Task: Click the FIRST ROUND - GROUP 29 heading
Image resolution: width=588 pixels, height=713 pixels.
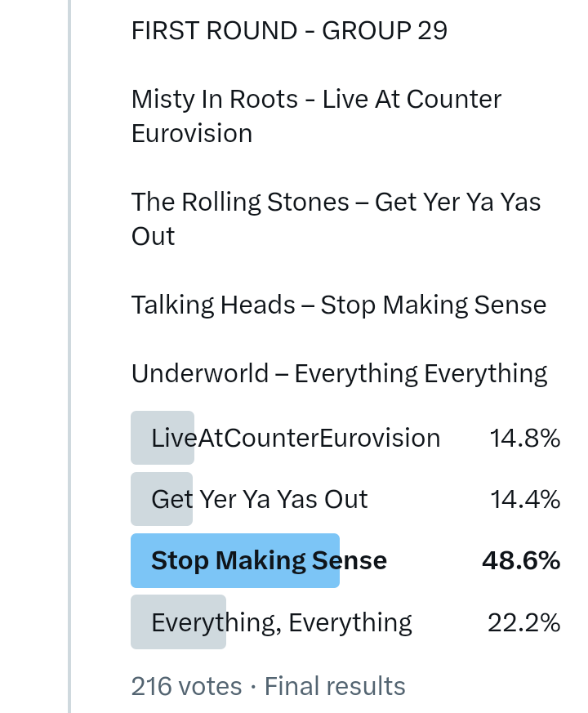Action: (x=289, y=31)
